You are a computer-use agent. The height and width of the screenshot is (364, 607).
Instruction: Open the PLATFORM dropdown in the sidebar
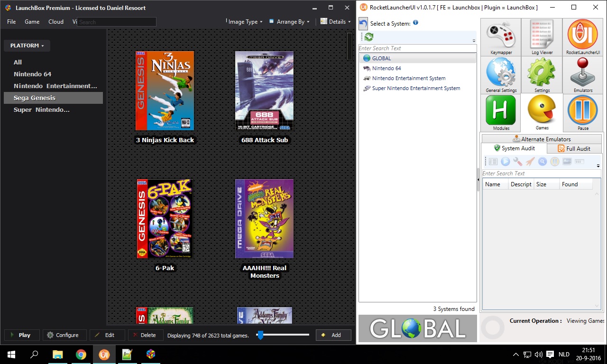27,45
